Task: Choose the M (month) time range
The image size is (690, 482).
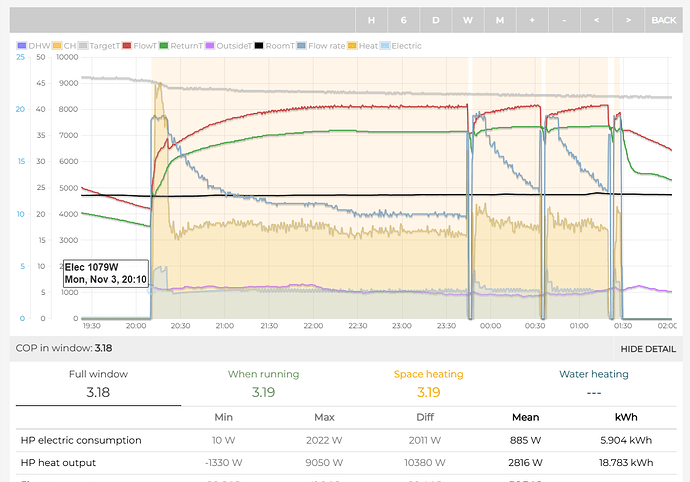Action: coord(499,19)
